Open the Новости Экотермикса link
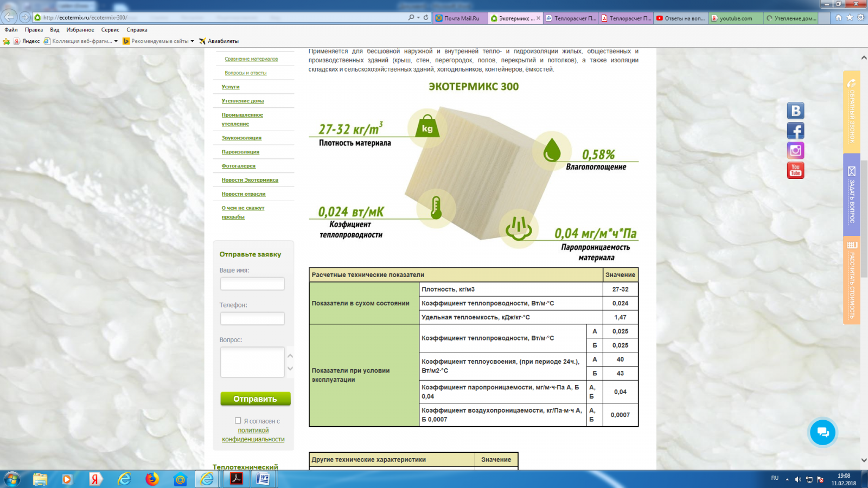Viewport: 868px width, 488px height. 250,180
